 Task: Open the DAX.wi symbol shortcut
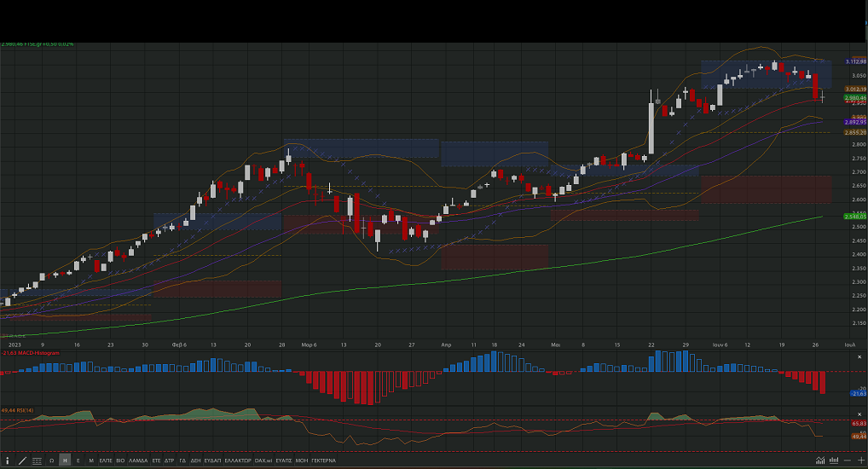[x=263, y=460]
